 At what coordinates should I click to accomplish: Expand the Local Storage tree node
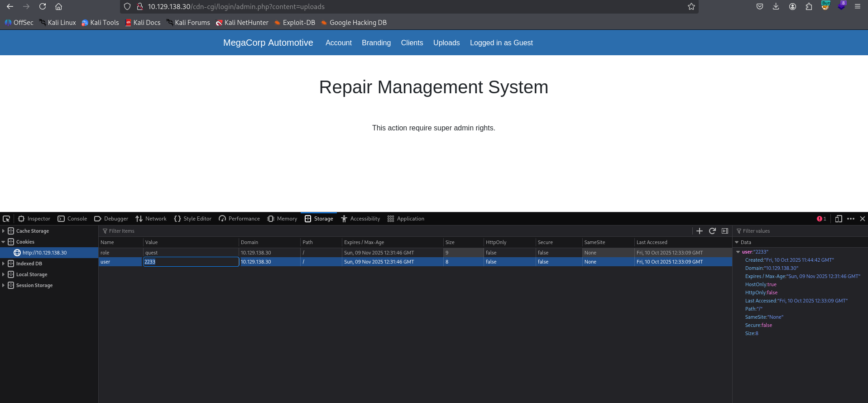[x=4, y=274]
